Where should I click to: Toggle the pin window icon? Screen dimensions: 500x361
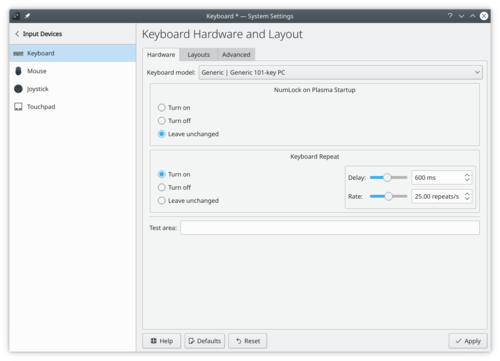27,16
